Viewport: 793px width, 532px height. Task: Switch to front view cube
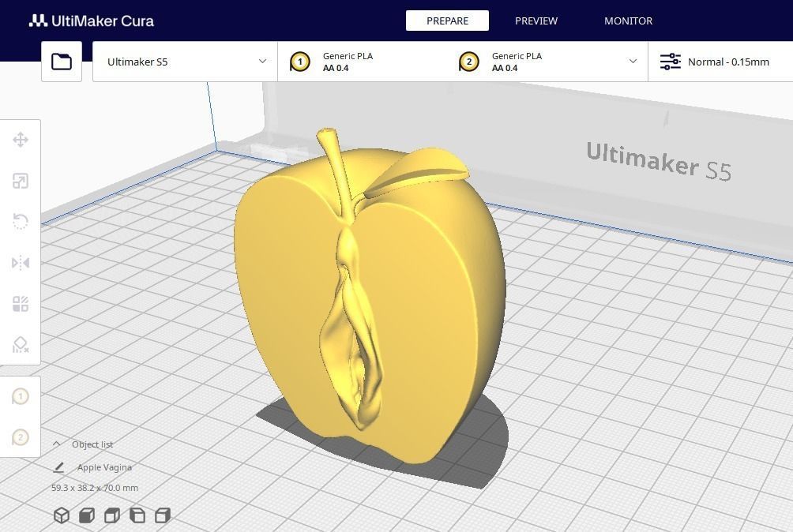pyautogui.click(x=87, y=516)
